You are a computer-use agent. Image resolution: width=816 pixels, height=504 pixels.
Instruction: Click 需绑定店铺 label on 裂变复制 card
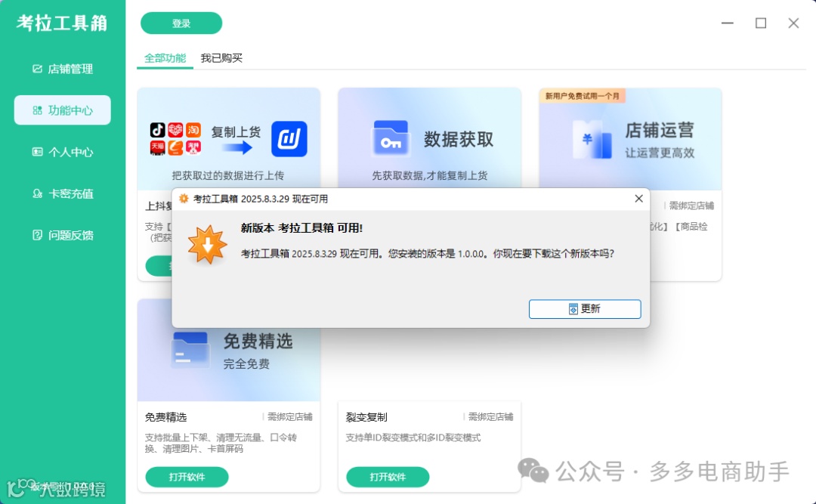coord(491,416)
